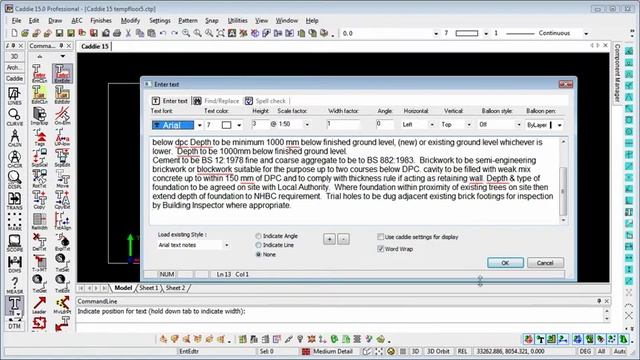Open the Balloon pen ByLayer dropdown
This screenshot has height=360, width=640.
[x=559, y=125]
